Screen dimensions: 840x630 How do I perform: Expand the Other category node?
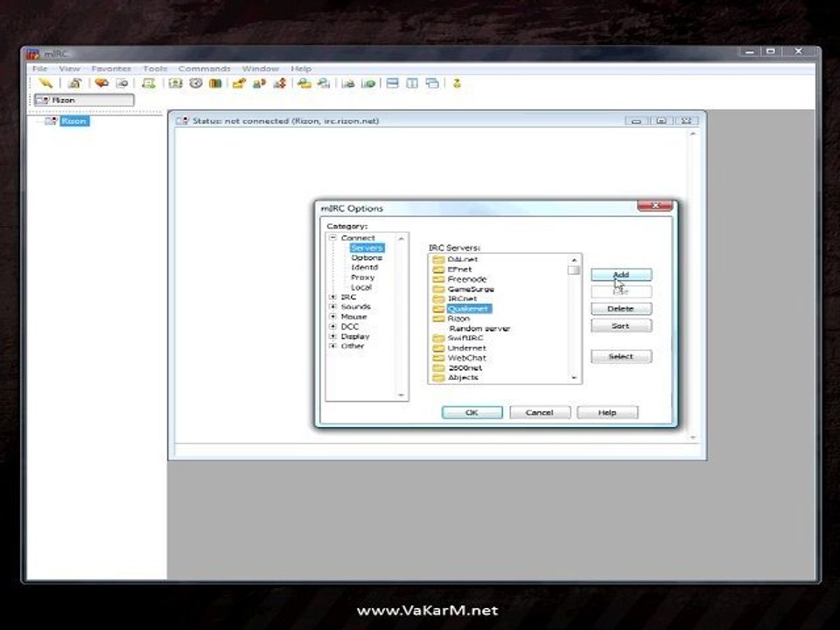point(332,346)
